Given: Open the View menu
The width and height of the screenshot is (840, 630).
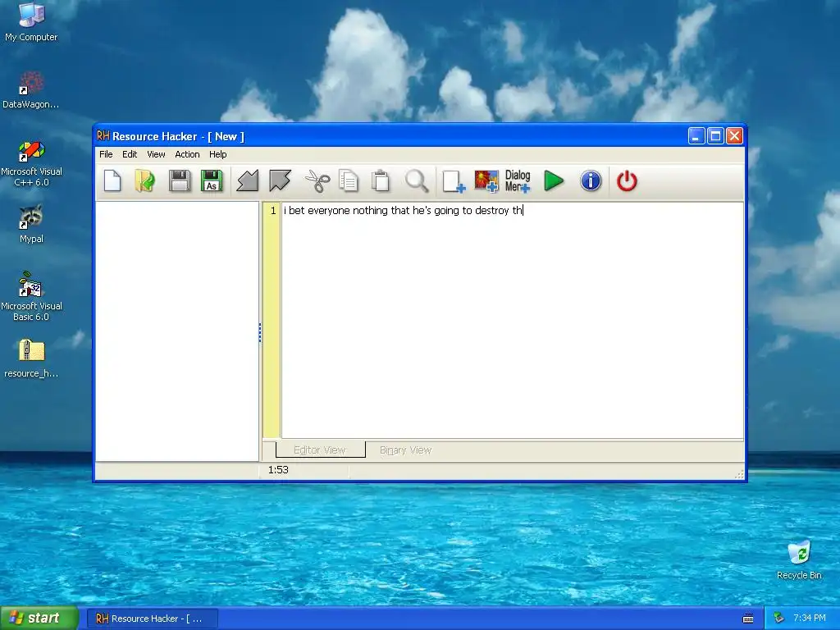Looking at the screenshot, I should point(156,154).
